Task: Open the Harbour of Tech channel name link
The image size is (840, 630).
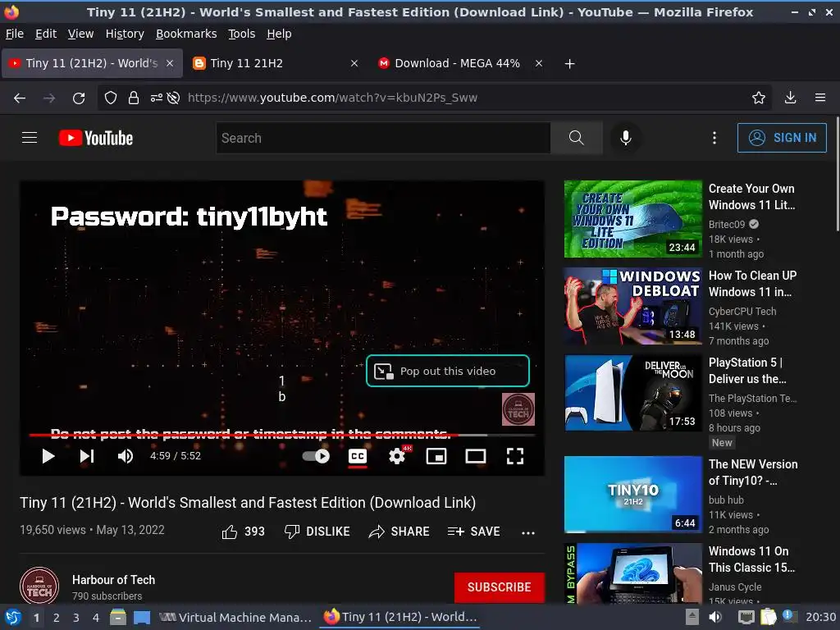Action: coord(113,580)
